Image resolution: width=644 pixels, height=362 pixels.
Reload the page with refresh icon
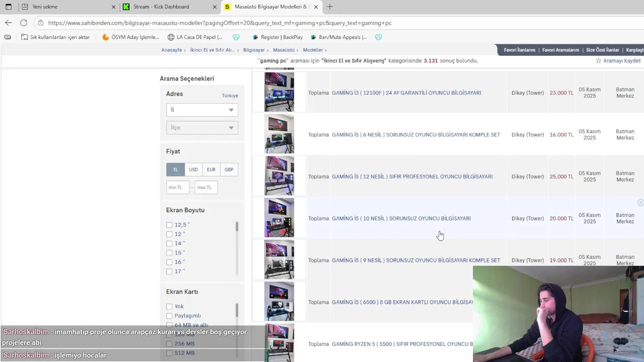(24, 23)
